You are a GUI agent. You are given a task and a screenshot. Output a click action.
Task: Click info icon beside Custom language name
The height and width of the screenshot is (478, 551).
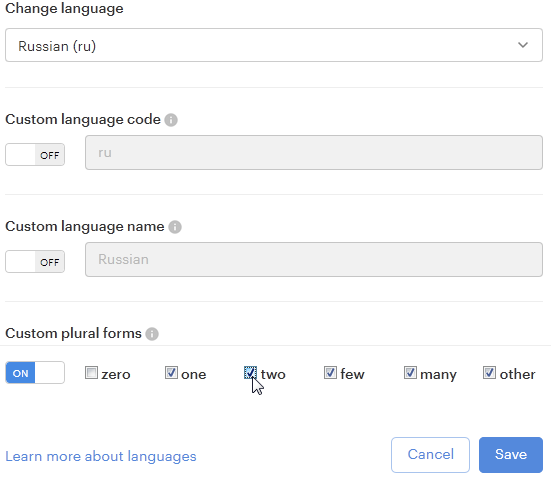[175, 227]
